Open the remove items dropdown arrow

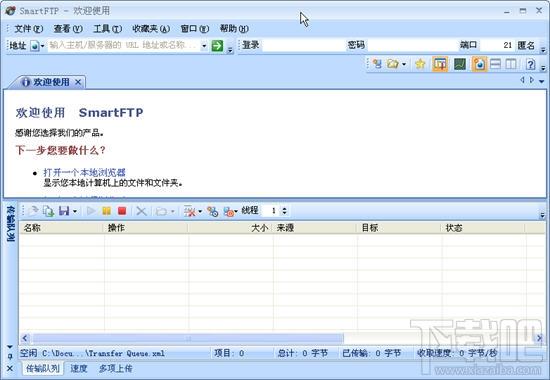(x=200, y=211)
